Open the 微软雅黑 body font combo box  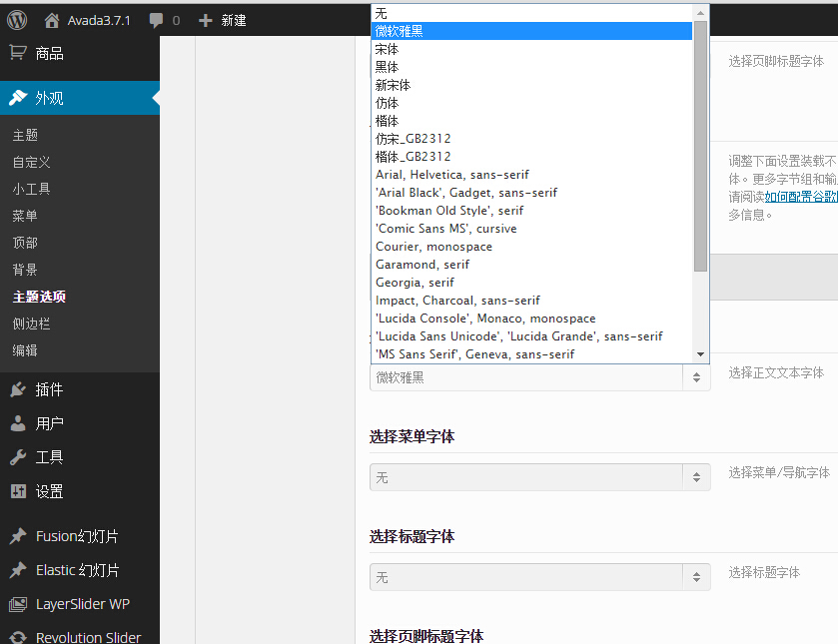(539, 377)
